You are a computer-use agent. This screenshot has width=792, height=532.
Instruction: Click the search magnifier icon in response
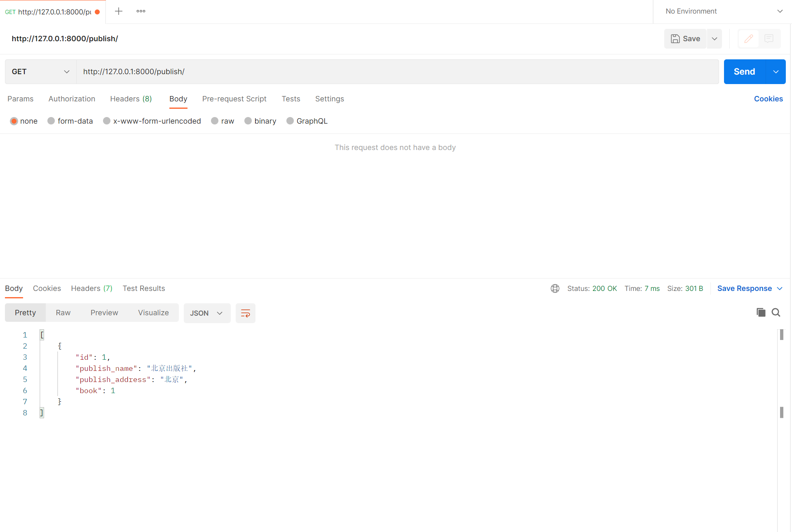tap(776, 312)
